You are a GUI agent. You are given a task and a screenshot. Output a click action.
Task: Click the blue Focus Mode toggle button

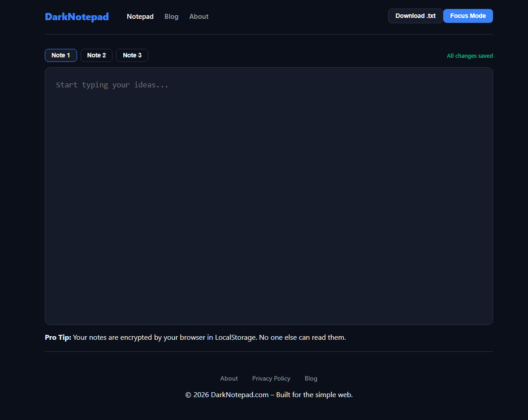468,15
